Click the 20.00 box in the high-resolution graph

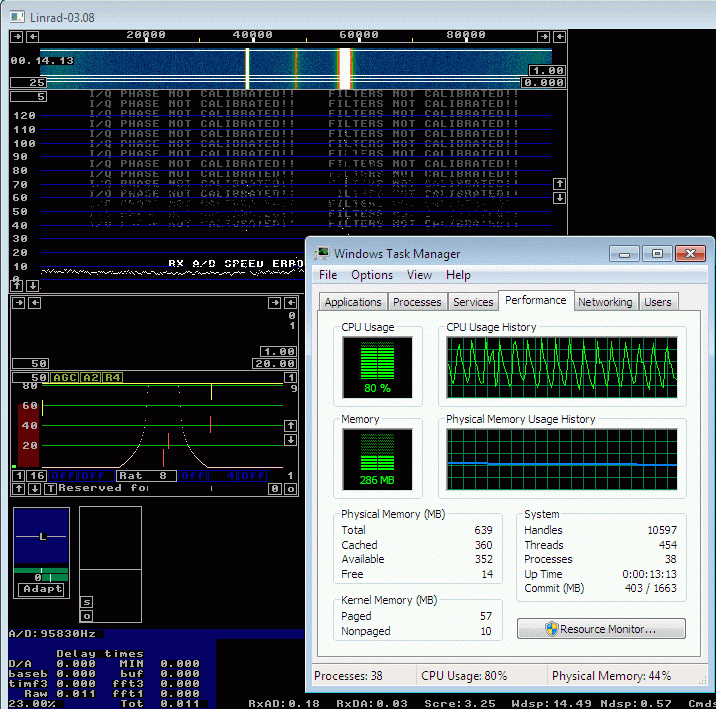coord(274,363)
